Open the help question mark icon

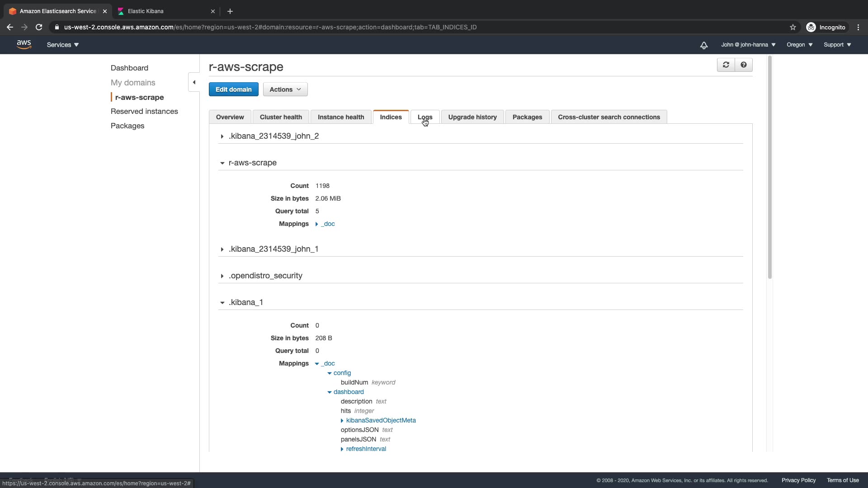pos(744,65)
